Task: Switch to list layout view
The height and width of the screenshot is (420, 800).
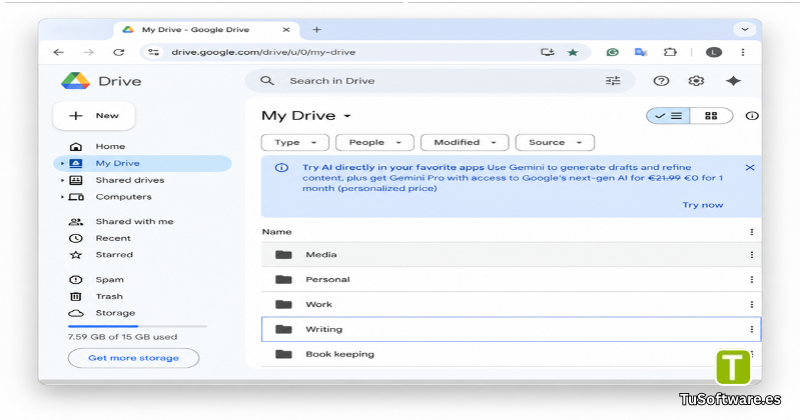Action: (668, 116)
